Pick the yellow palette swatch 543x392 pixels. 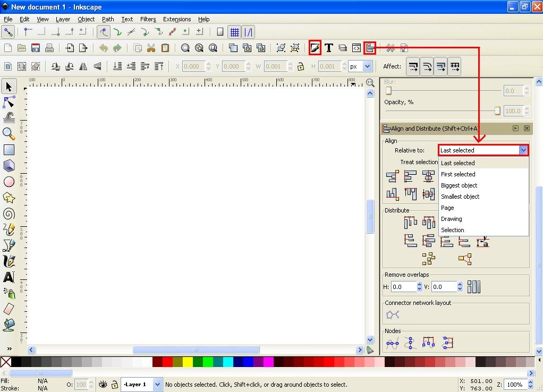coord(188,362)
